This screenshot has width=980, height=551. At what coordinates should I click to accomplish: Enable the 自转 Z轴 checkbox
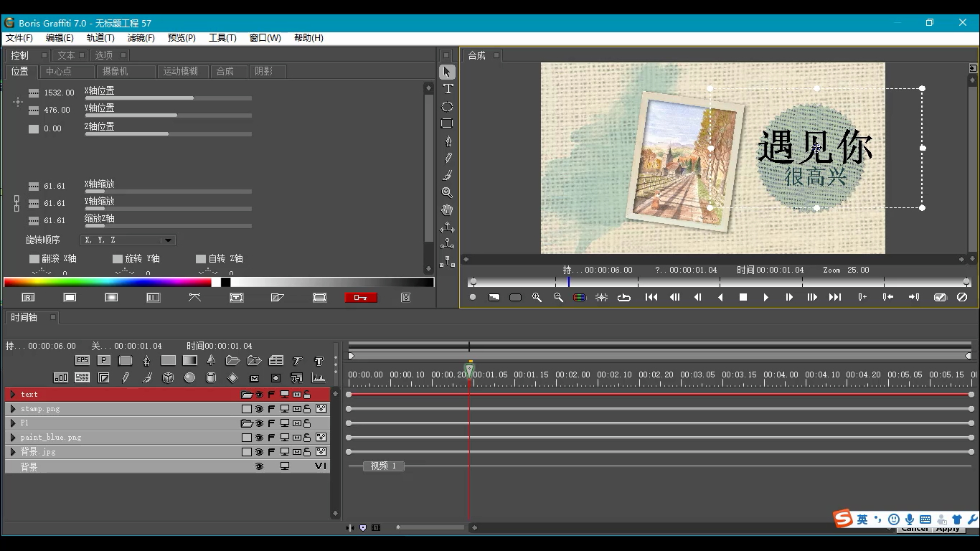tap(201, 258)
